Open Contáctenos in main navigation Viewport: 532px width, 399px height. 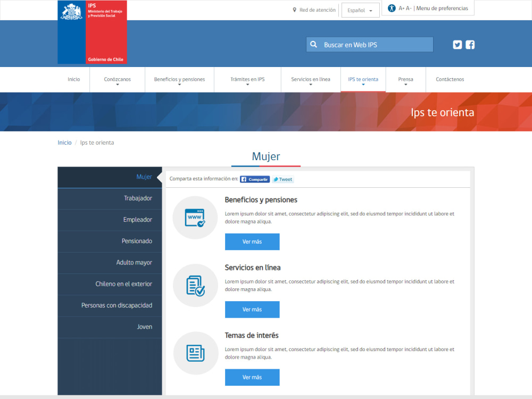450,79
